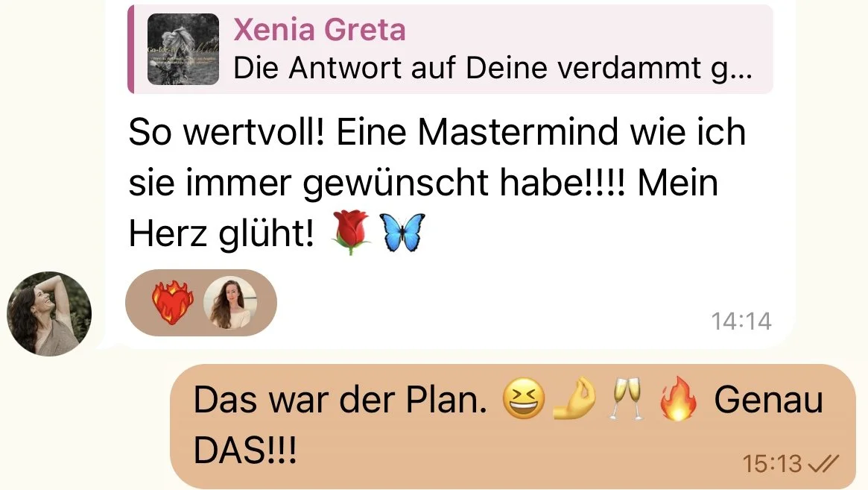Tap the laughing face emoji in reply
868x490 pixels.
523,398
